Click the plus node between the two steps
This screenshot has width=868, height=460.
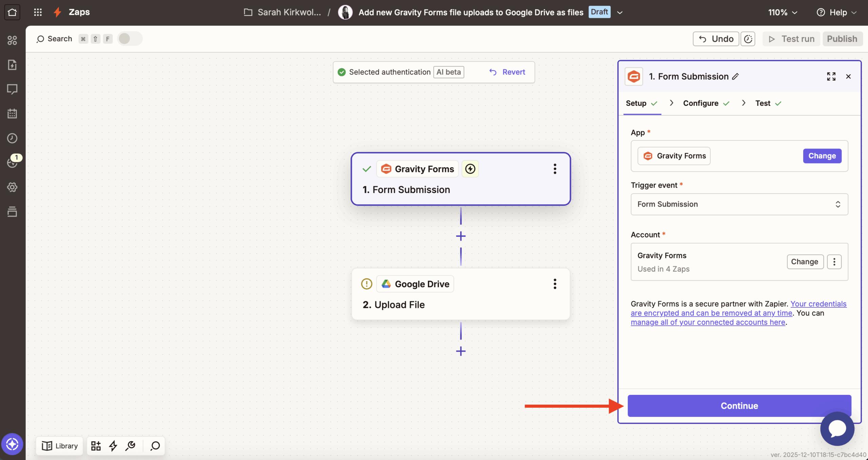pyautogui.click(x=460, y=236)
